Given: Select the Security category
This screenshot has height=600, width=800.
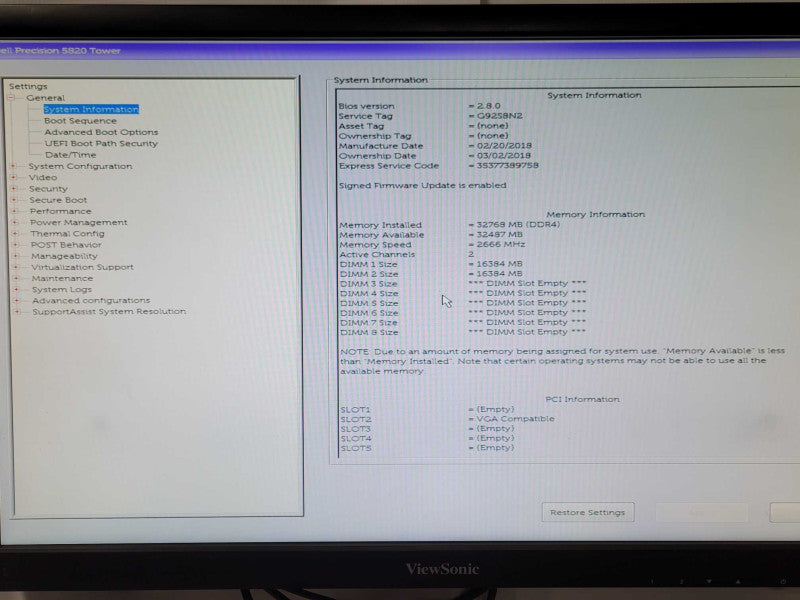Looking at the screenshot, I should [48, 188].
